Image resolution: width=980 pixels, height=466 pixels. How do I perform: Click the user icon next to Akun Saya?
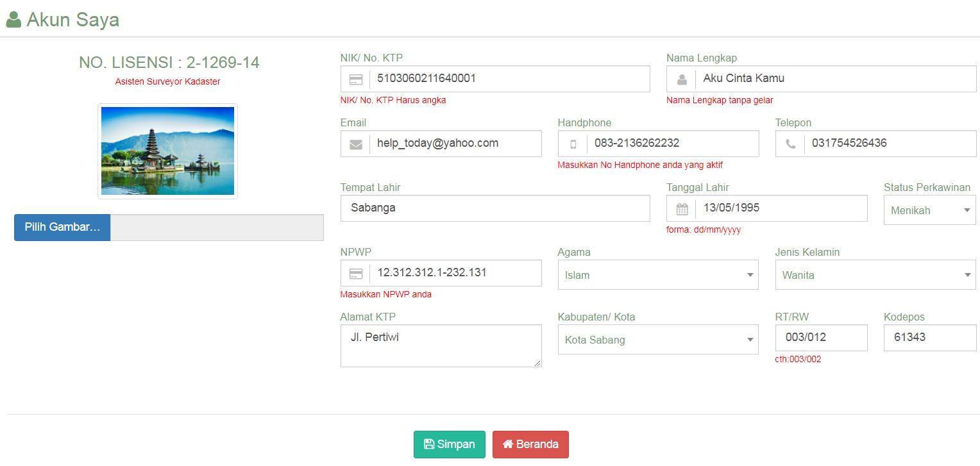(x=13, y=20)
